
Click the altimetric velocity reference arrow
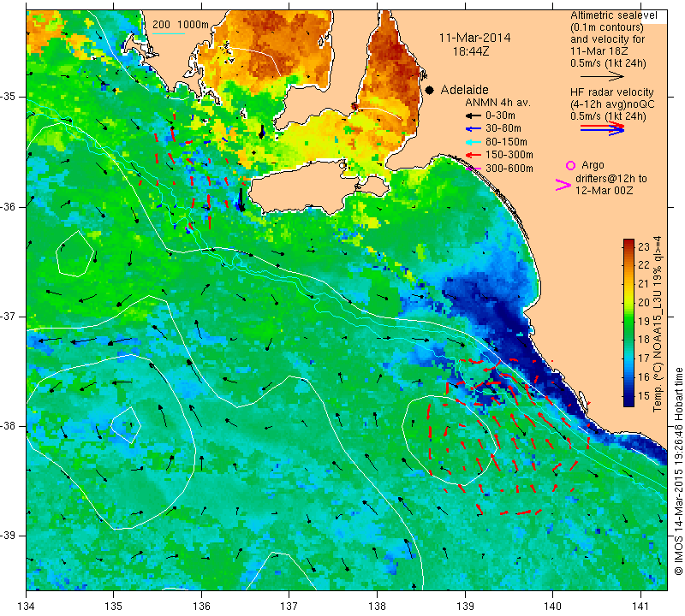(x=602, y=76)
